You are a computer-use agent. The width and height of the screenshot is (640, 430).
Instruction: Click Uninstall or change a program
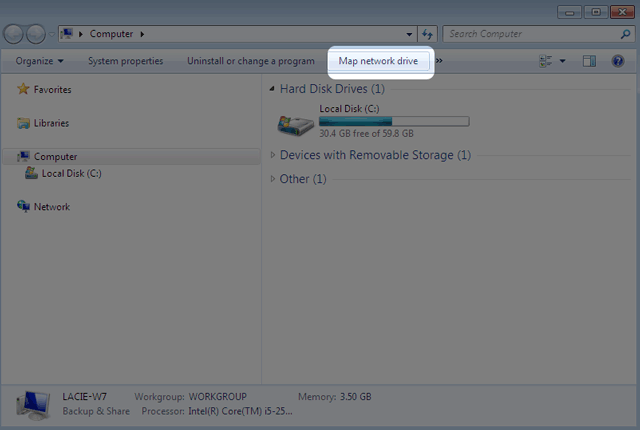click(251, 61)
